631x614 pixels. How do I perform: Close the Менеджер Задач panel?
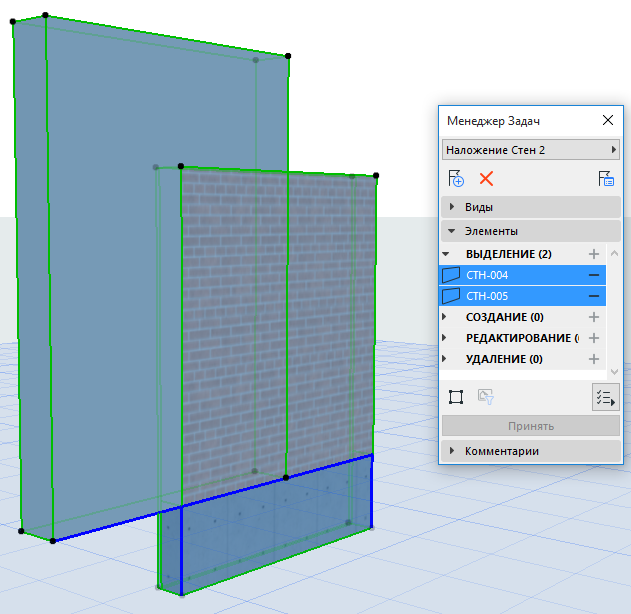[x=607, y=120]
